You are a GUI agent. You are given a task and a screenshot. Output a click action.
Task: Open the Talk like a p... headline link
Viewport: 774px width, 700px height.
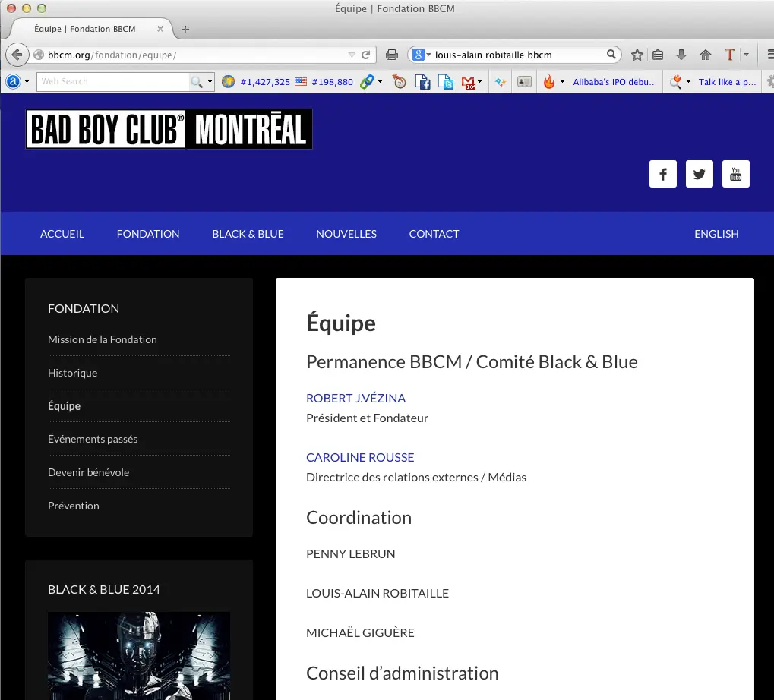click(x=727, y=82)
